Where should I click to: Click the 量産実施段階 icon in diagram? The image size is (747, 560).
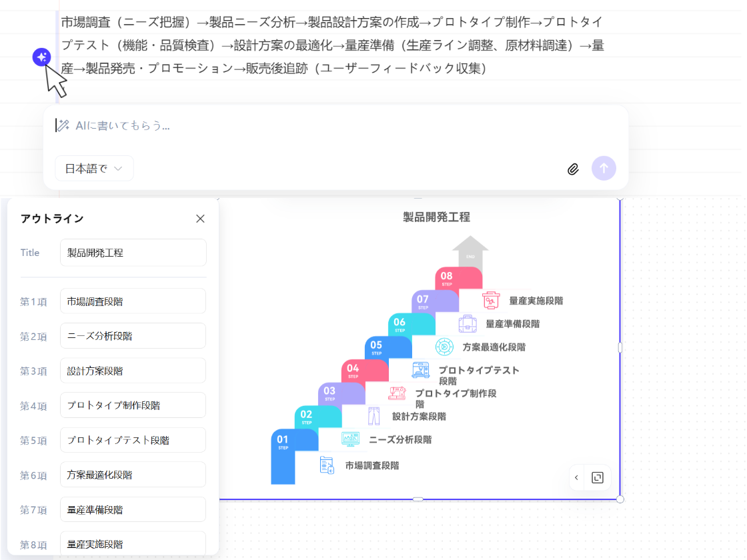click(492, 301)
